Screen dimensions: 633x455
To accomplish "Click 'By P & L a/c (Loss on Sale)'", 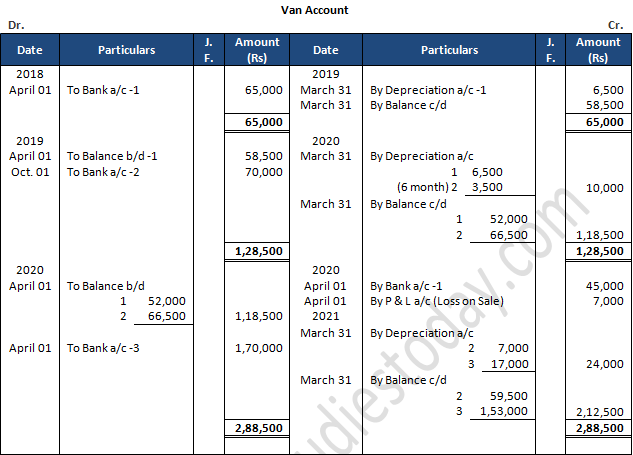I will coord(437,301).
